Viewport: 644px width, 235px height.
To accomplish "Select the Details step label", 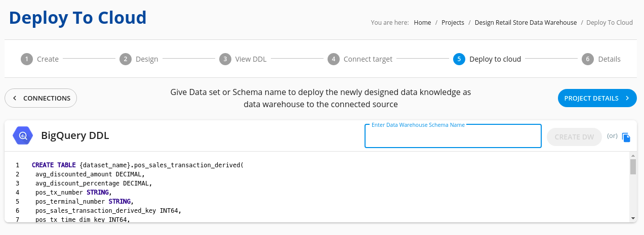I will (x=609, y=59).
